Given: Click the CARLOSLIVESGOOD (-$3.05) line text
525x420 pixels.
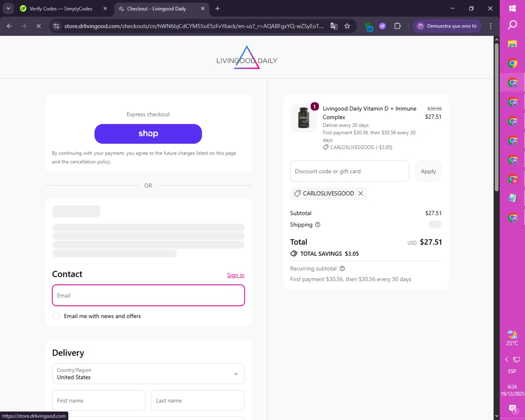Looking at the screenshot, I should (x=361, y=147).
